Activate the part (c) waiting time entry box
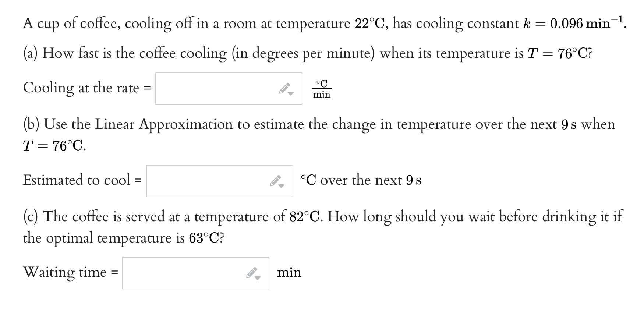644x315 pixels. point(180,273)
